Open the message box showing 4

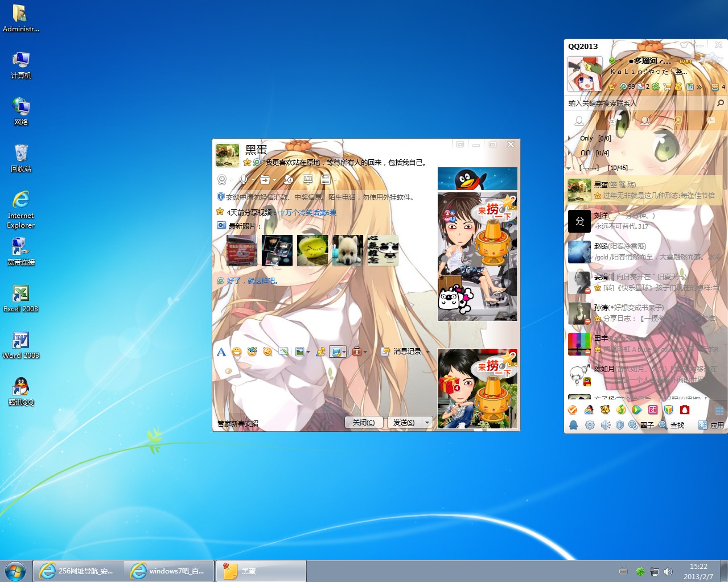coord(718,87)
